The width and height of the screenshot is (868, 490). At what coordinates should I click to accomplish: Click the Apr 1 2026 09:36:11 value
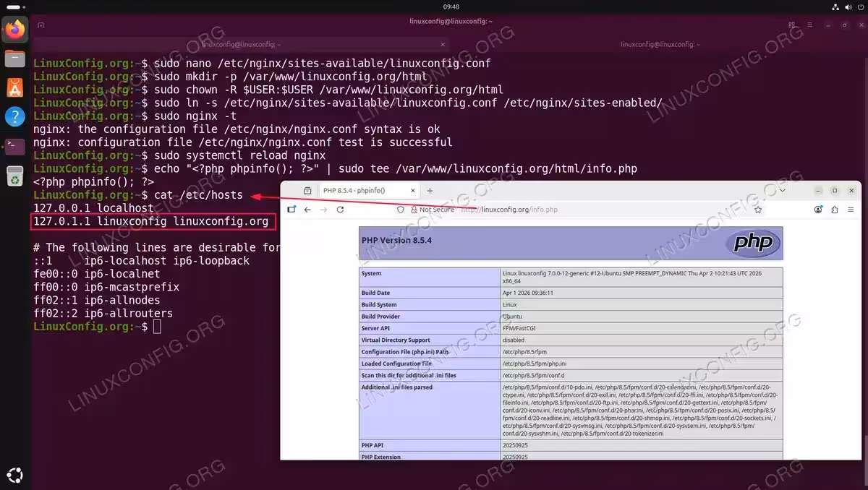pos(528,293)
